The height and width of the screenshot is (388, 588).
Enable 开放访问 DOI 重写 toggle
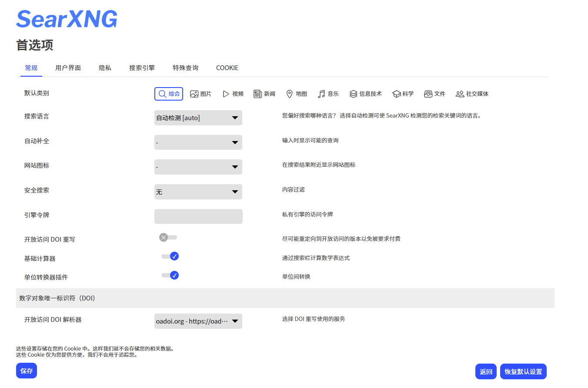[168, 237]
